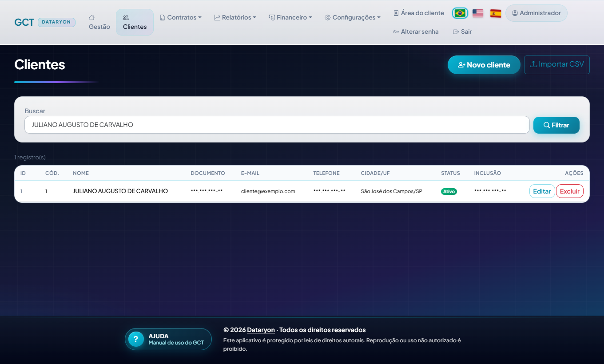This screenshot has width=604, height=364.
Task: Click the INCLUSÃO column header
Action: 487,173
